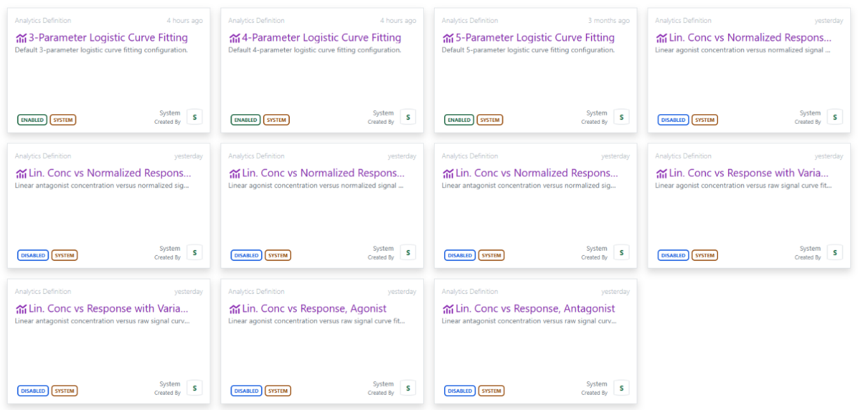The width and height of the screenshot is (868, 410).
Task: Click the ENABLED badge on the 3-Parameter Logistic card
Action: [x=33, y=120]
